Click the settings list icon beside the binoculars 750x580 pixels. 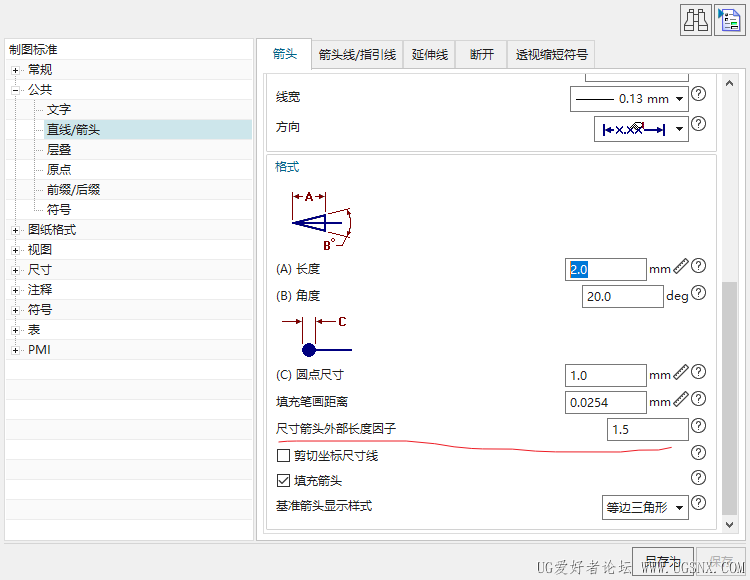tap(729, 20)
